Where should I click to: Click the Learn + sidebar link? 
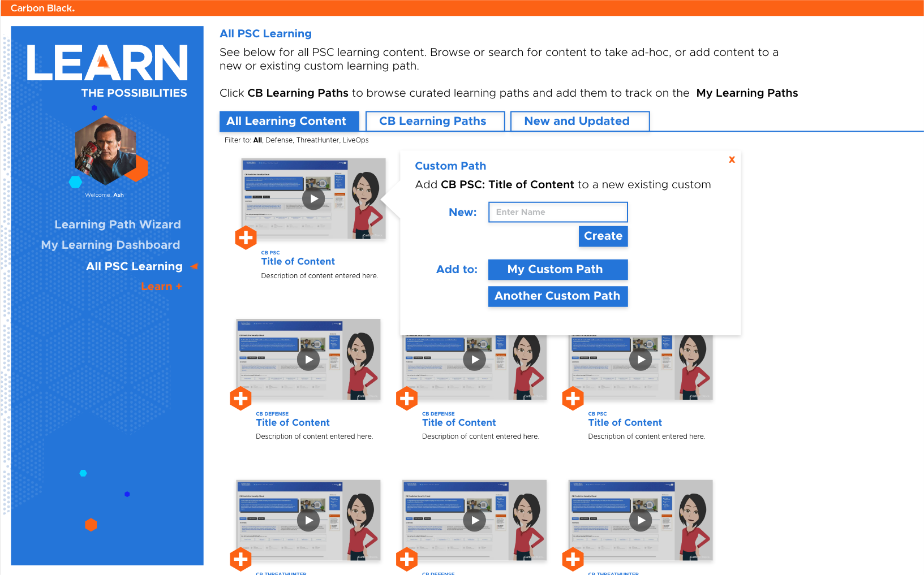[161, 287]
